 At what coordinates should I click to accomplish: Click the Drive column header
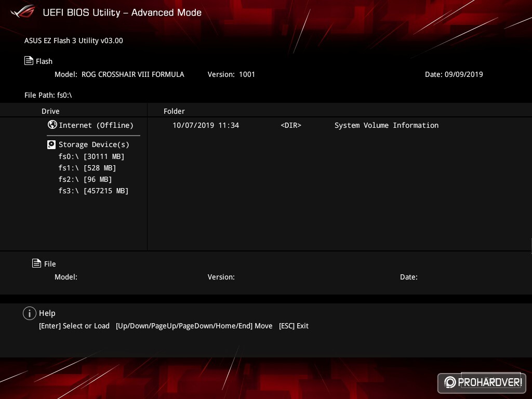tap(50, 111)
